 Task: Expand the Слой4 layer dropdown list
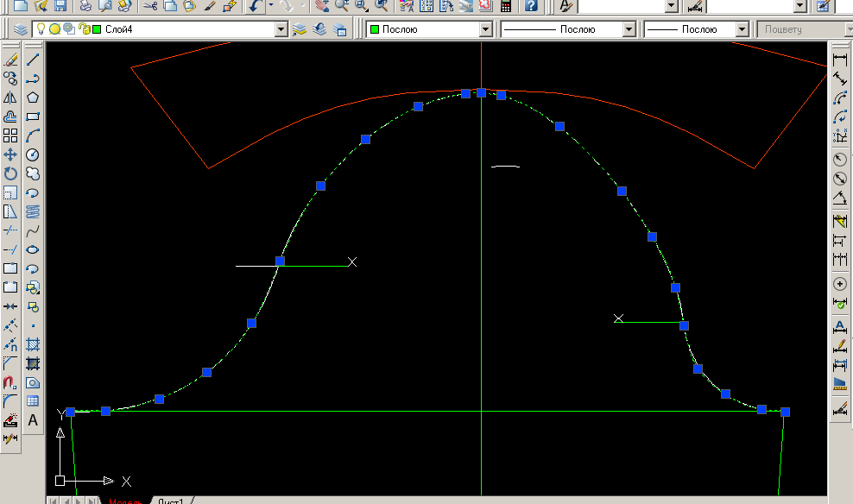tap(281, 28)
